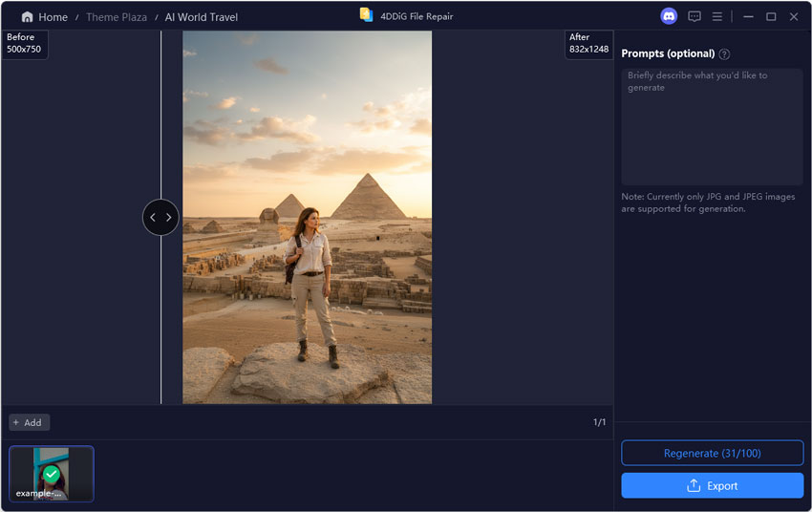Select the example image thumbnail
The image size is (812, 512).
(52, 474)
